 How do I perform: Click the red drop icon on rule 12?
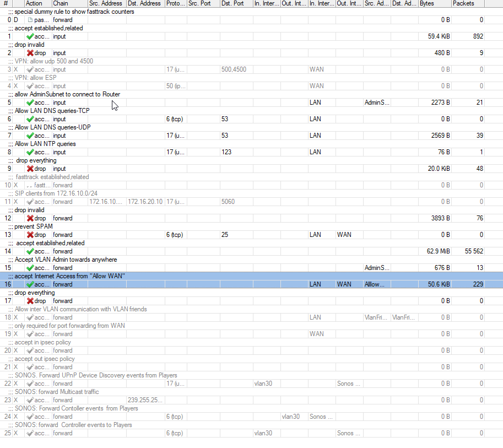[30, 218]
